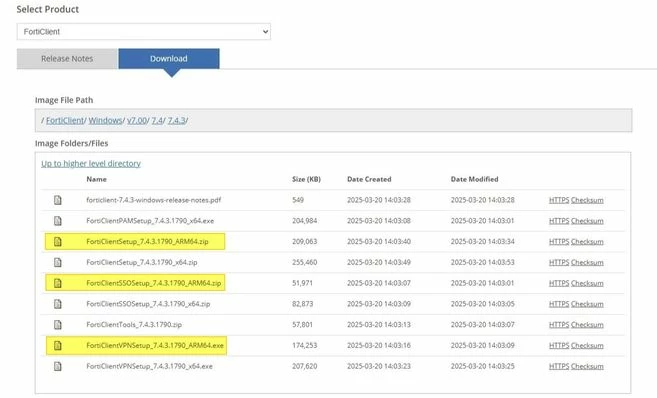
Task: Download FortiClientSSOSetup x64.zip via HTTPS
Action: click(x=559, y=304)
